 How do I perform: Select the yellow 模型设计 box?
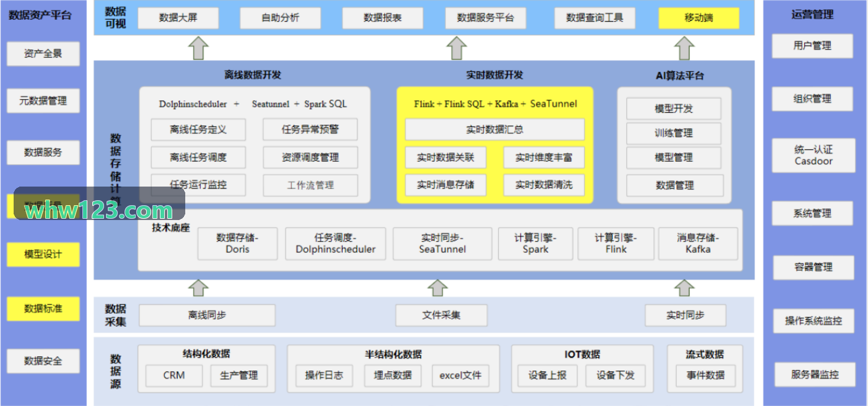[43, 254]
